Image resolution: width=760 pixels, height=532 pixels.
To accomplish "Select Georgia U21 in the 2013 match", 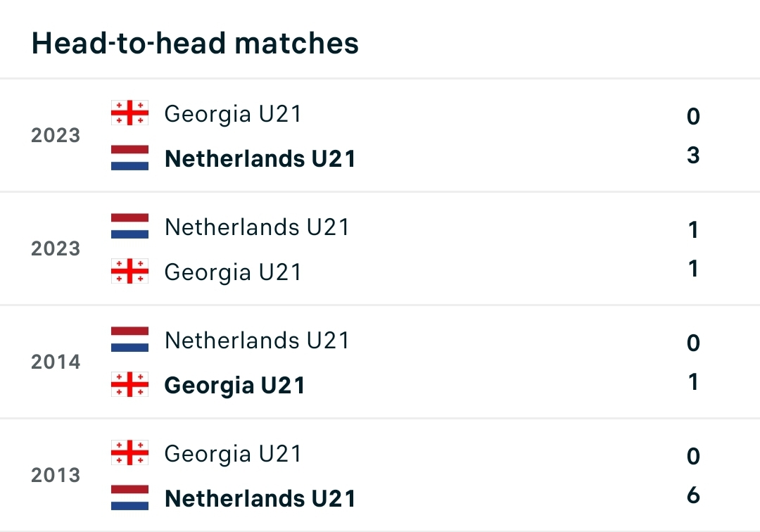I will 232,454.
